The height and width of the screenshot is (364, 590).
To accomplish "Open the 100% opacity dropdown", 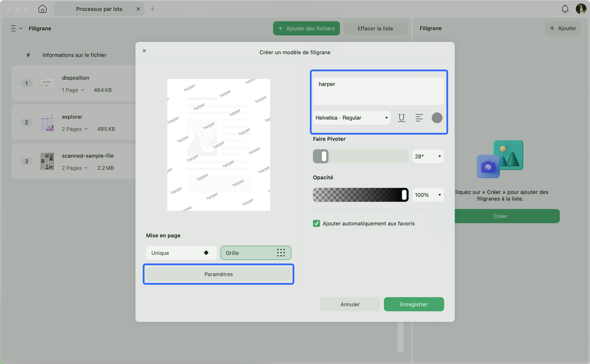I will 428,195.
